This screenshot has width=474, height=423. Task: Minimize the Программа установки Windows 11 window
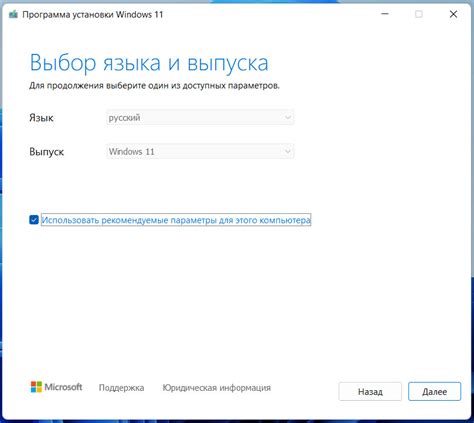[x=385, y=14]
